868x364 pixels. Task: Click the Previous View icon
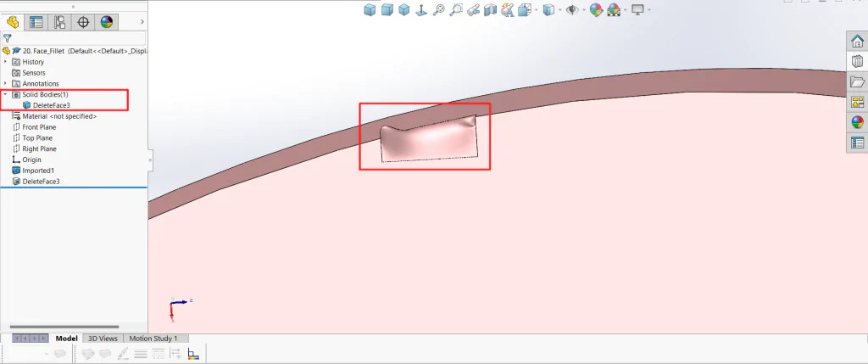point(473,9)
